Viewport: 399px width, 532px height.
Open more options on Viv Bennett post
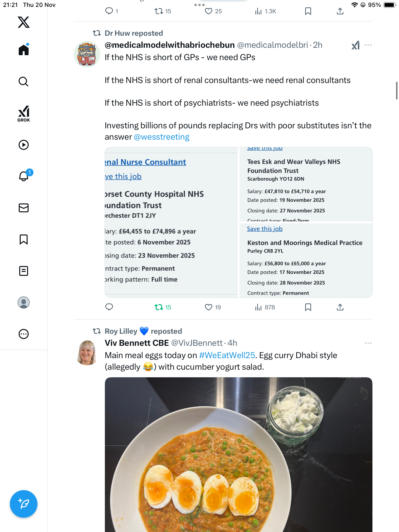tap(368, 343)
